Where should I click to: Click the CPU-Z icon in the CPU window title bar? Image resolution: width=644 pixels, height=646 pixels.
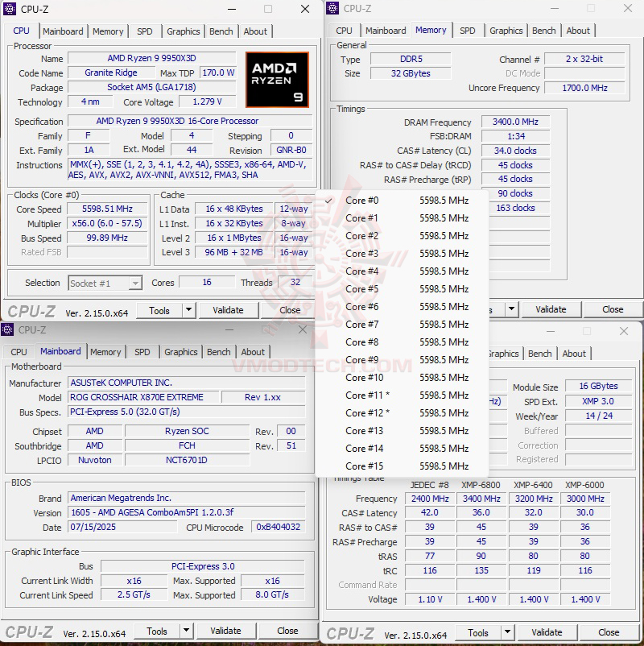tap(8, 10)
